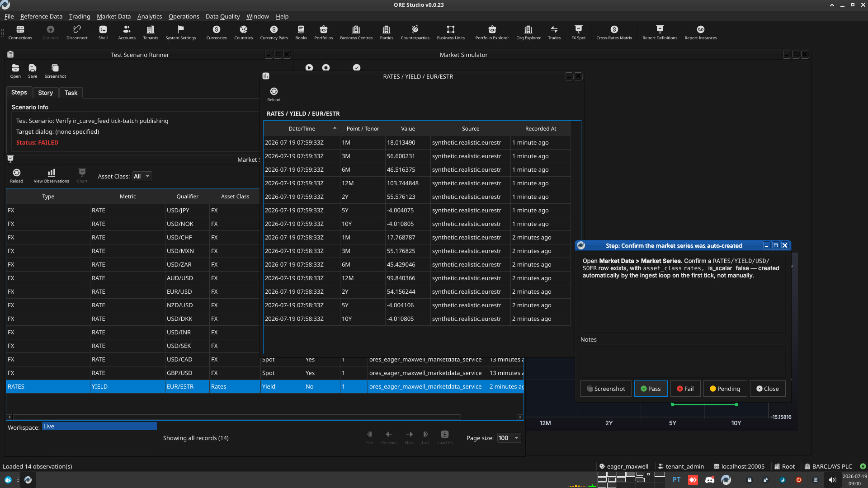Open Accounts from the toolbar
Screen dimensions: 868x488
127,32
